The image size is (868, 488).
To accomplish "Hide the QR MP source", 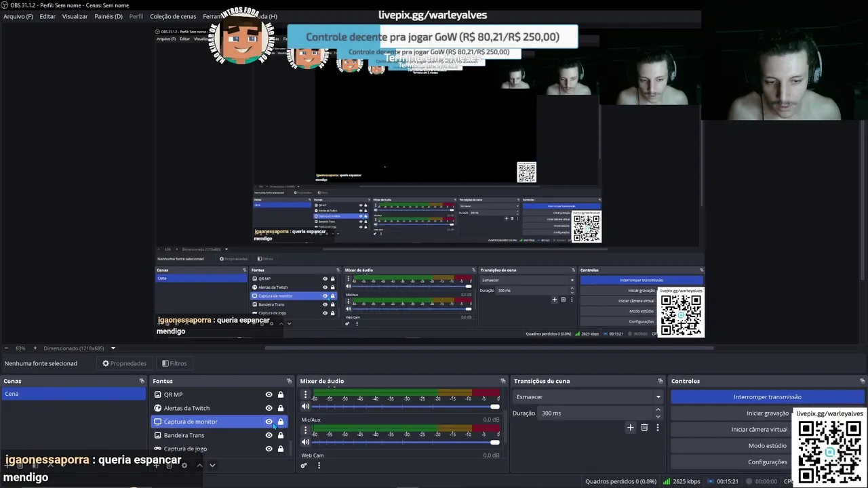I will pyautogui.click(x=269, y=394).
